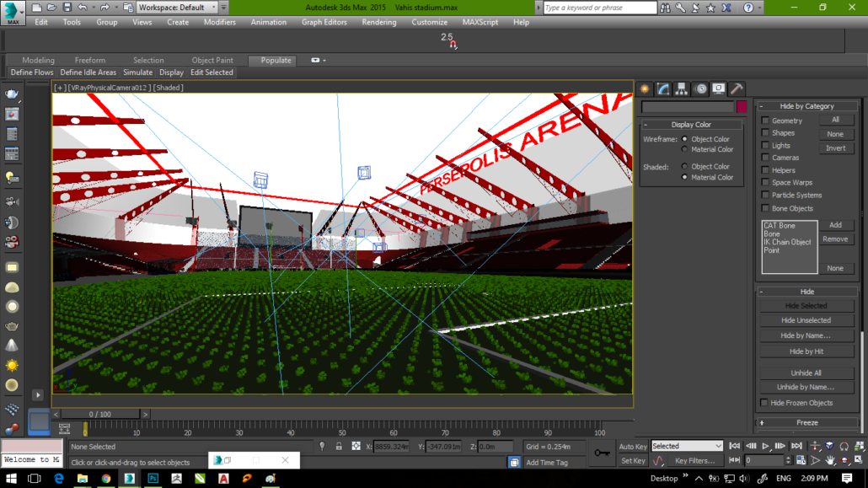Open the Display command panel tab
The height and width of the screenshot is (488, 868).
tap(719, 89)
